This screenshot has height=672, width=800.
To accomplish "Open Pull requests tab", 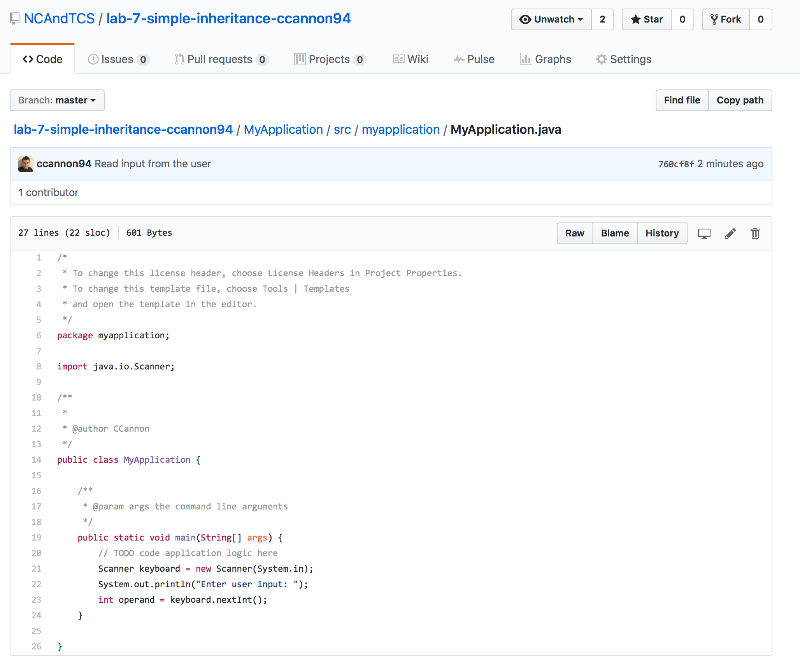I will [x=221, y=59].
